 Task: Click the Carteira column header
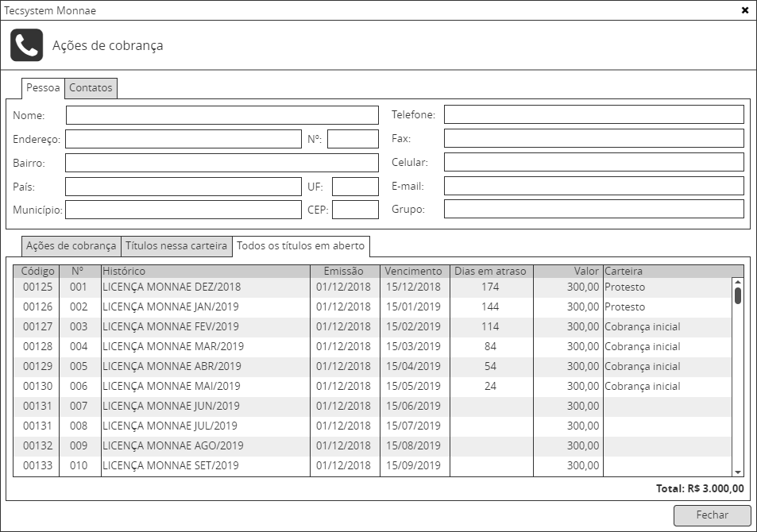[x=667, y=272]
